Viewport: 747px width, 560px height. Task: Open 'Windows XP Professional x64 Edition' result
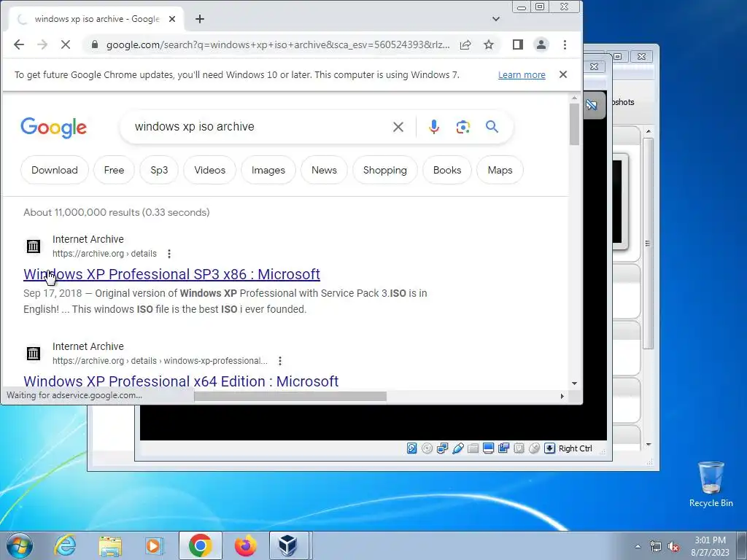tap(181, 381)
